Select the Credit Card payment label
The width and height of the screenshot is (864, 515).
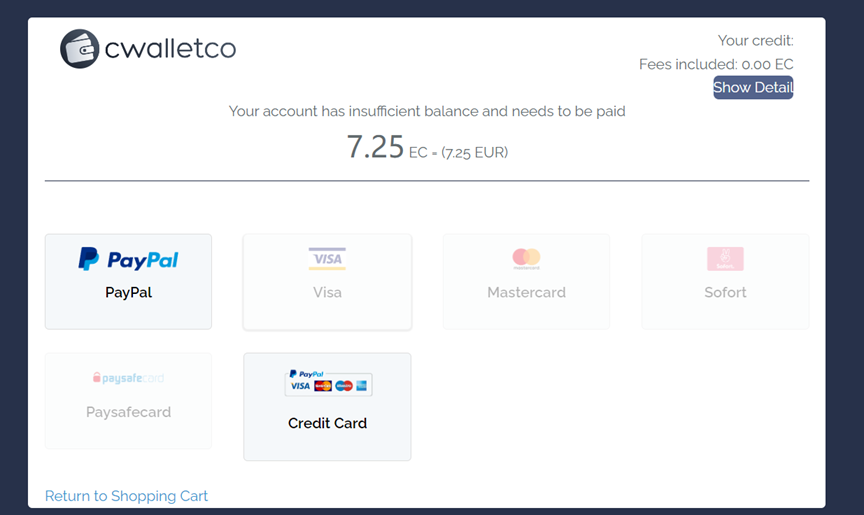(327, 423)
